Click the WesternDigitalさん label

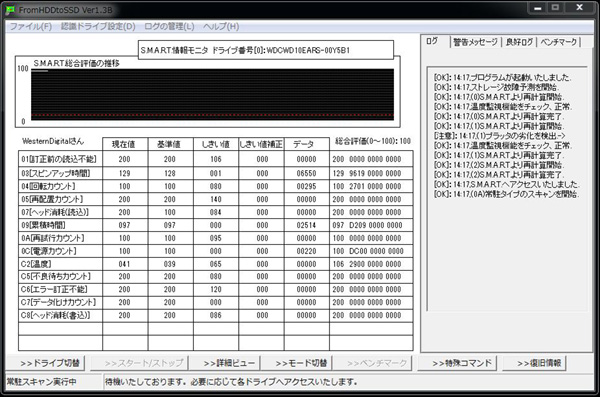[53, 141]
